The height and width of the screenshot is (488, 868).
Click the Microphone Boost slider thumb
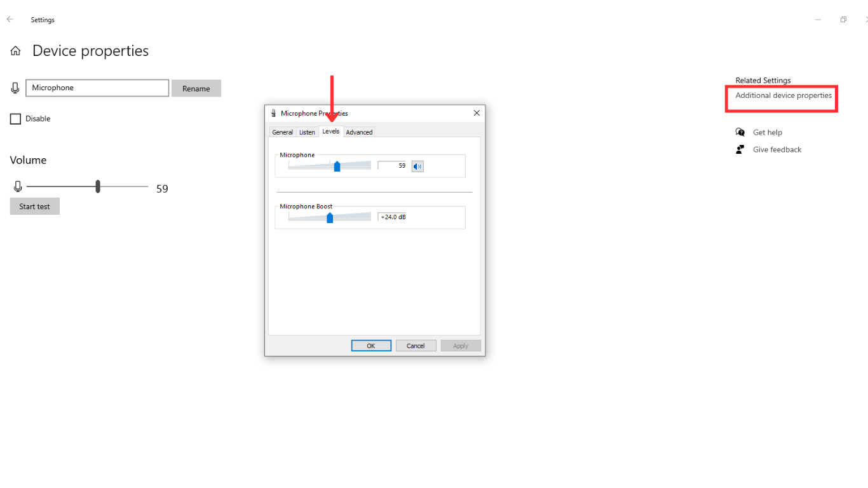coord(330,217)
